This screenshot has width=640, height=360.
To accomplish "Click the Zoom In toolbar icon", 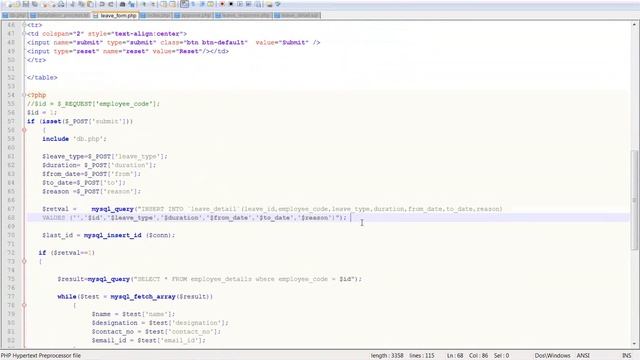I will tap(144, 4).
